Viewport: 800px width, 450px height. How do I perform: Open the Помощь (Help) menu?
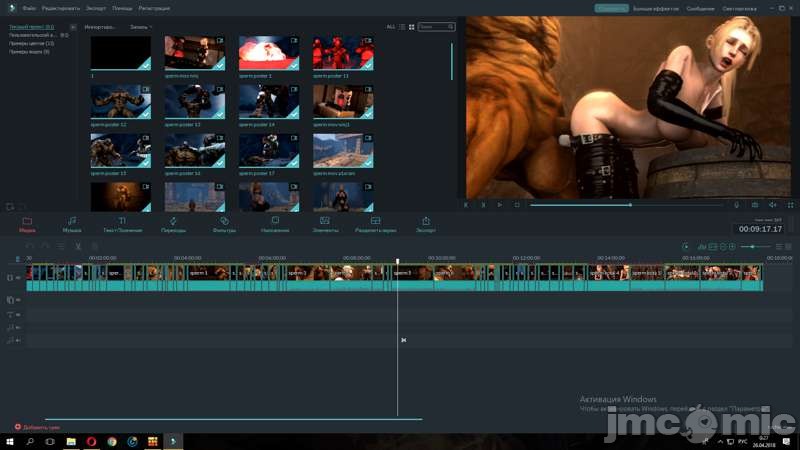(x=122, y=8)
